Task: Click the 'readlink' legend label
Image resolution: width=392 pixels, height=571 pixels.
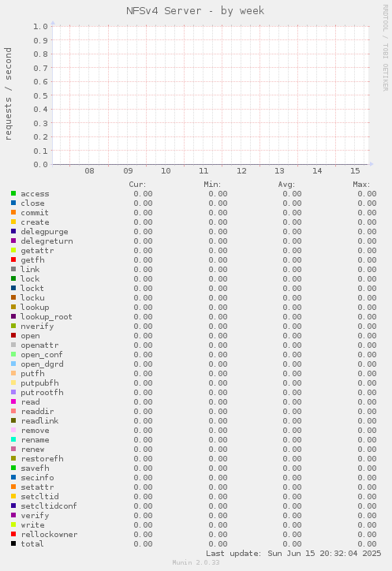Action: 39,421
